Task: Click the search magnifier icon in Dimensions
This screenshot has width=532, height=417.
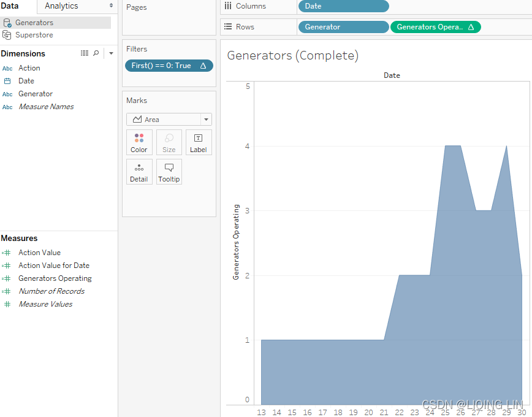Action: (96, 53)
